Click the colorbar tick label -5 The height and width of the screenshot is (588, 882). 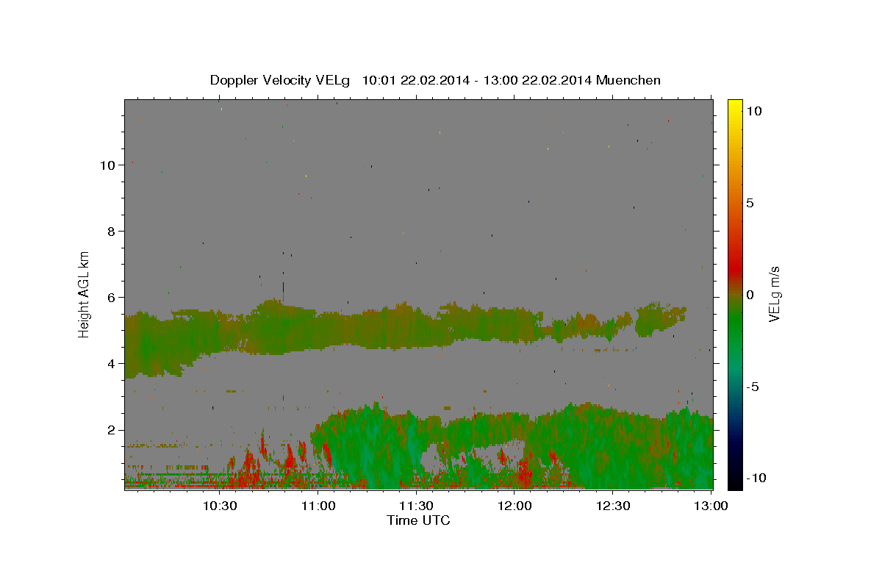(752, 387)
